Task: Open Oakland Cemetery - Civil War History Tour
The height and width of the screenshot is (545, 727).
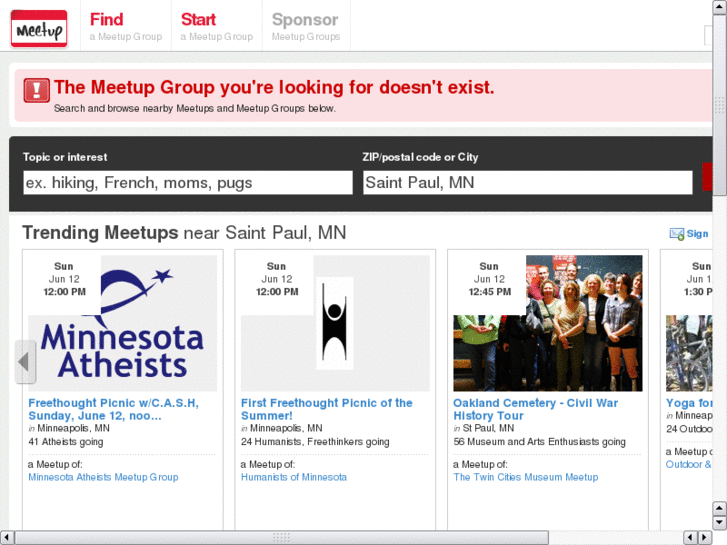Action: [x=536, y=409]
